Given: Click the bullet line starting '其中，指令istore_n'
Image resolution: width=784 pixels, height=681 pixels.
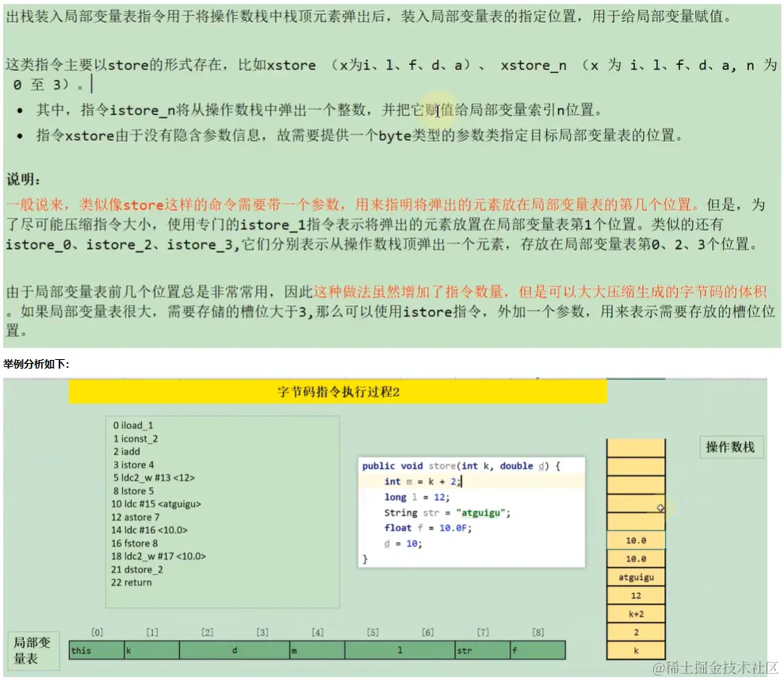Looking at the screenshot, I should (319, 110).
